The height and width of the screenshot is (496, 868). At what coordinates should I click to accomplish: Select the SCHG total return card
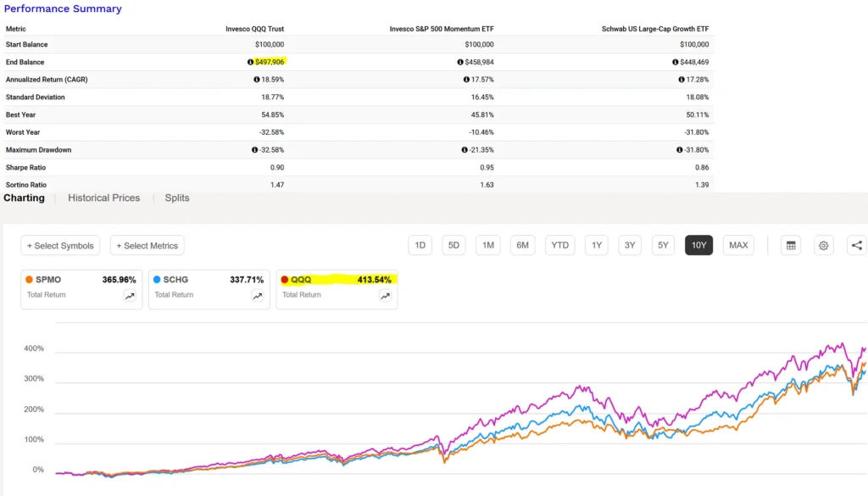click(209, 288)
